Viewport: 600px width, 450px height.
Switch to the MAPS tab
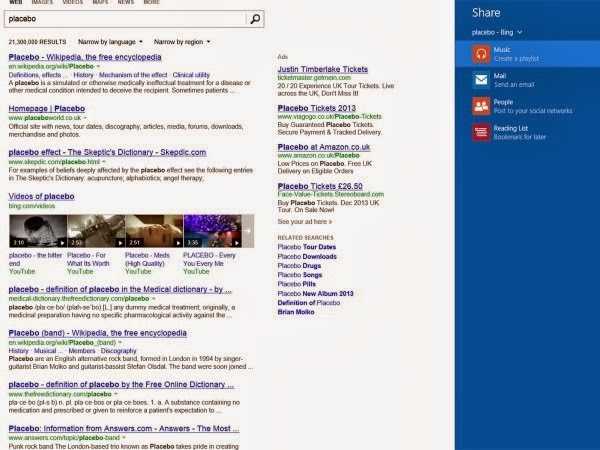coord(100,2)
